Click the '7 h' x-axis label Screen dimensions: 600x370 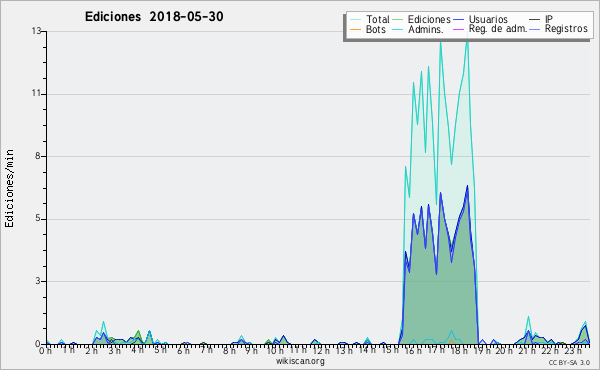pos(206,350)
